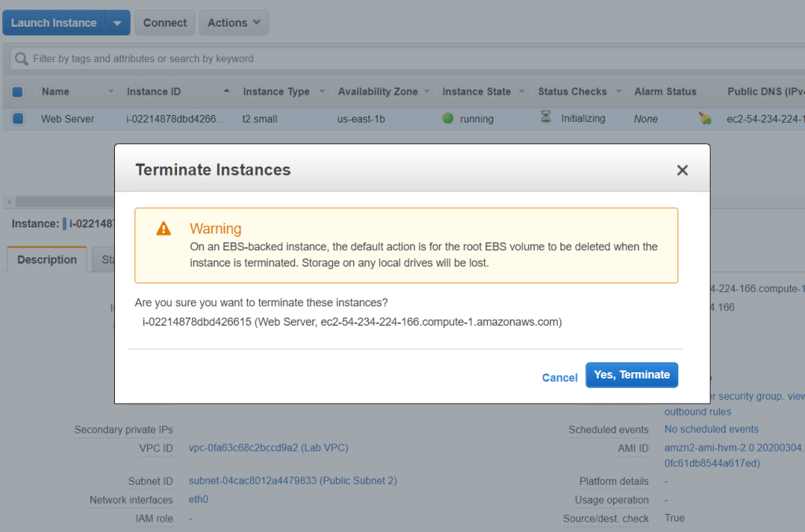Screen dimensions: 805x532
Task: Open the Launch Instance dropdown arrow
Action: point(116,23)
